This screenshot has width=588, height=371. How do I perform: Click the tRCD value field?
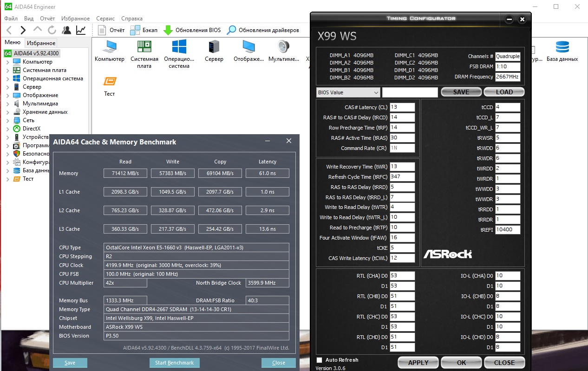coord(402,117)
